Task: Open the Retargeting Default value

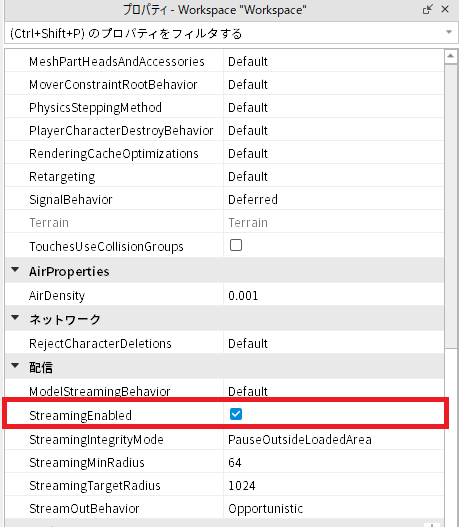Action: point(334,176)
